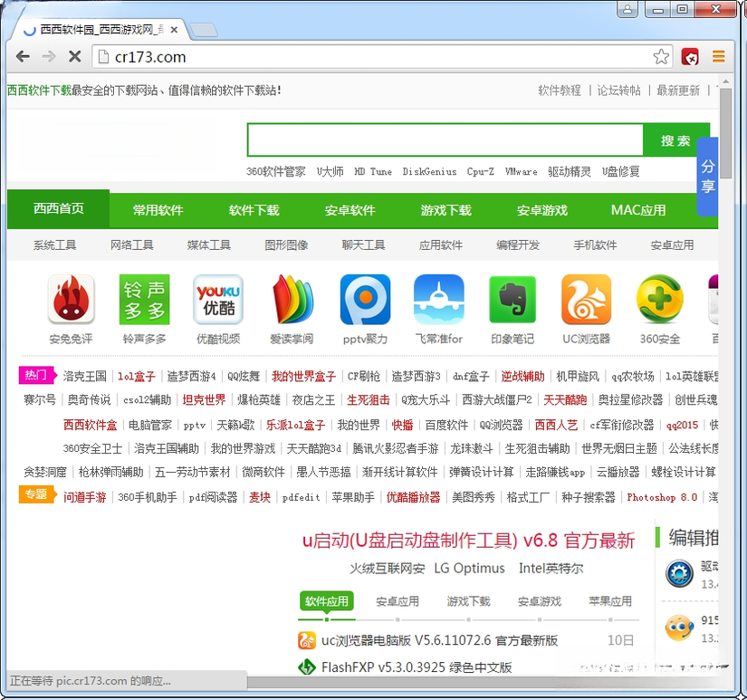This screenshot has width=747, height=700.
Task: Open the blue 分享 share side tab
Action: (707, 177)
